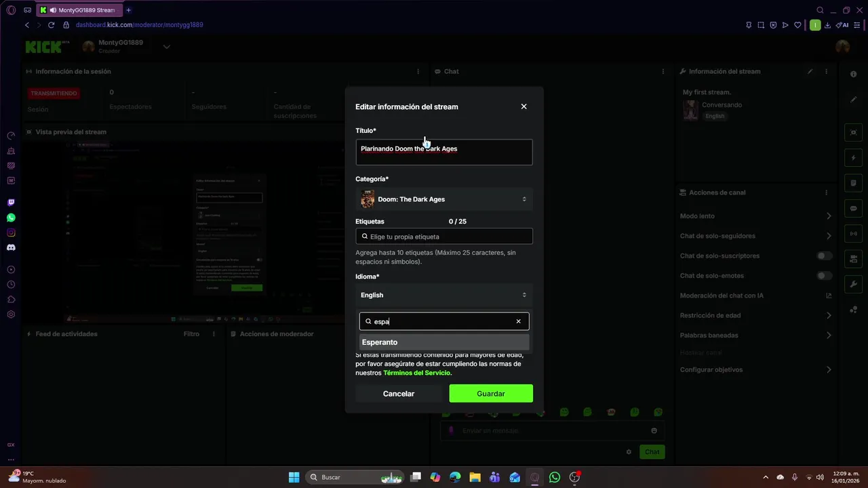
Task: Click the address bar URL
Action: [x=139, y=25]
